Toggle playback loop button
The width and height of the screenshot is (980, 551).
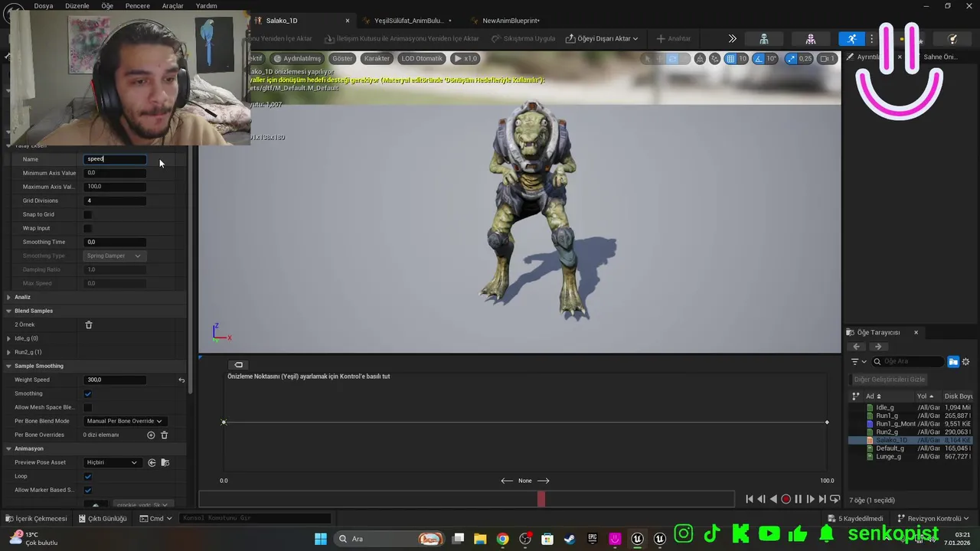835,499
